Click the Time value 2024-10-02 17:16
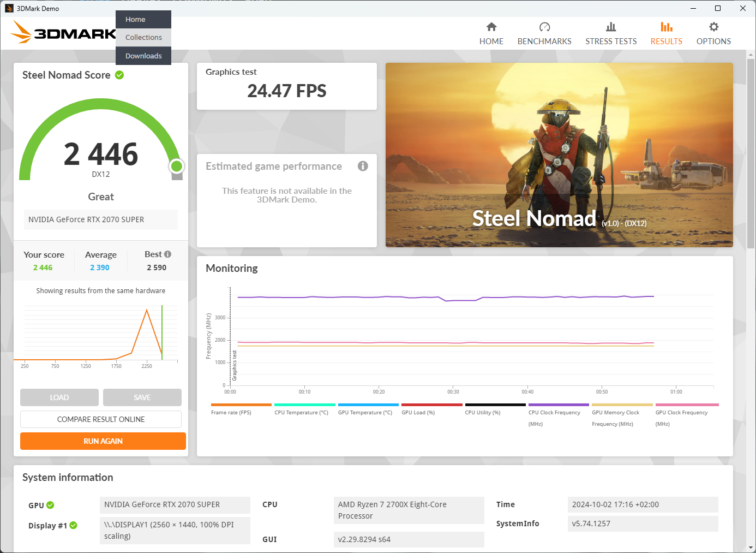 (x=643, y=504)
